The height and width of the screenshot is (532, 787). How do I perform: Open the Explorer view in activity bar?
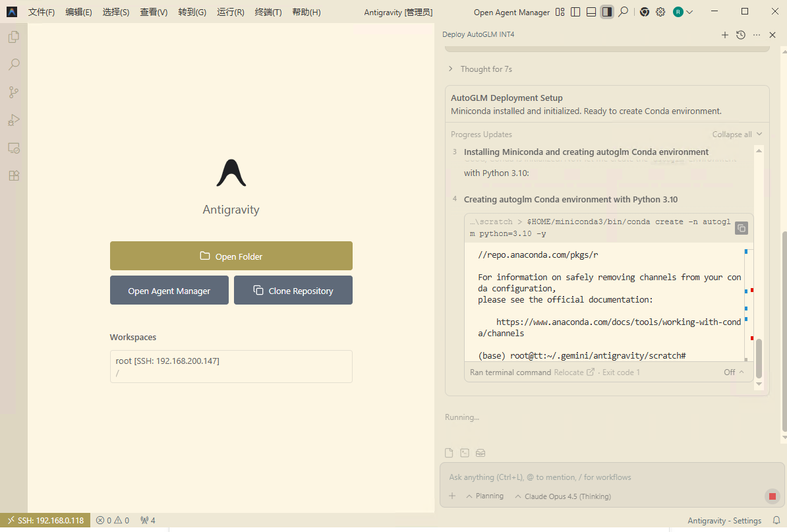pyautogui.click(x=13, y=38)
